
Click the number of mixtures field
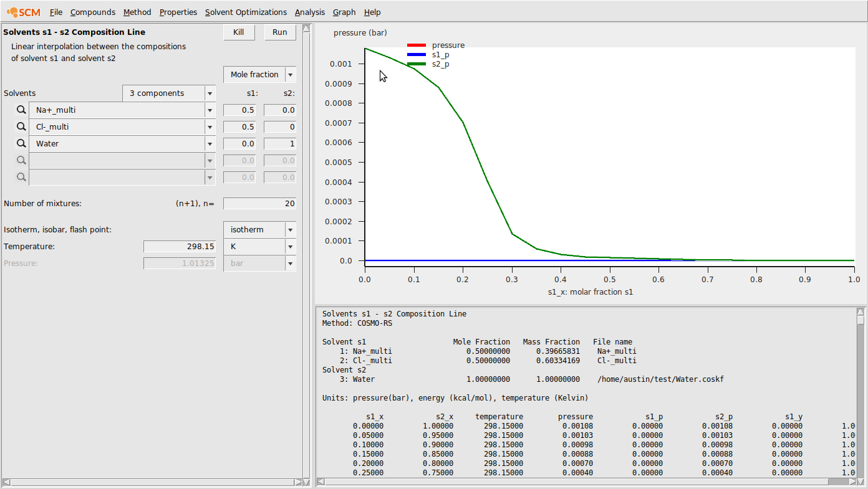259,203
